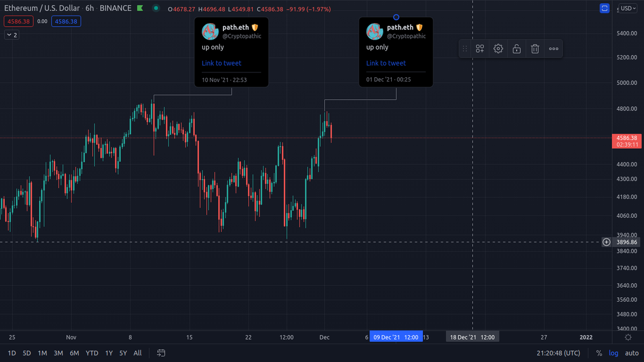
Task: Set chart range to 3M
Action: pyautogui.click(x=58, y=353)
